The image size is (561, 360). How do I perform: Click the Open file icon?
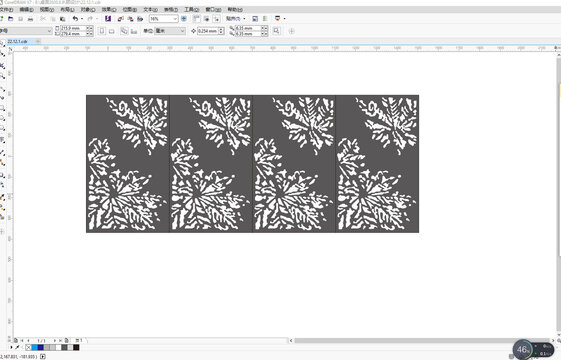click(11, 19)
